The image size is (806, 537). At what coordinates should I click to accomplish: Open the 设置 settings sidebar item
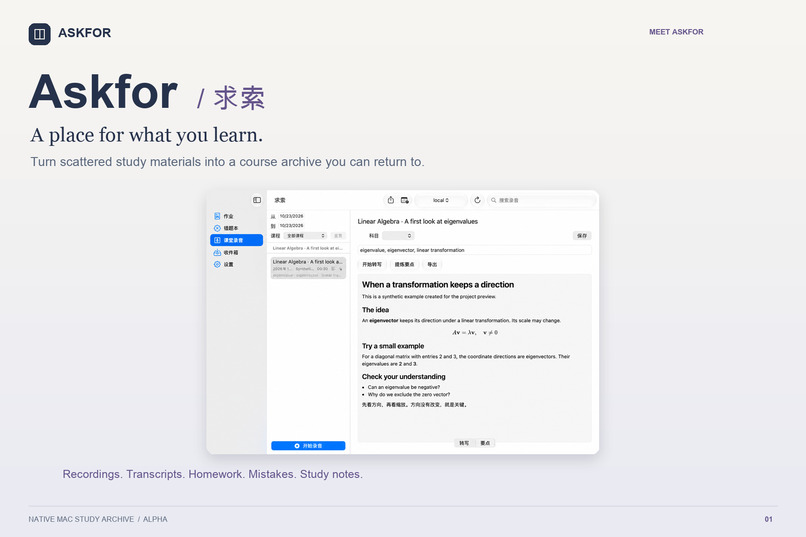(x=236, y=264)
